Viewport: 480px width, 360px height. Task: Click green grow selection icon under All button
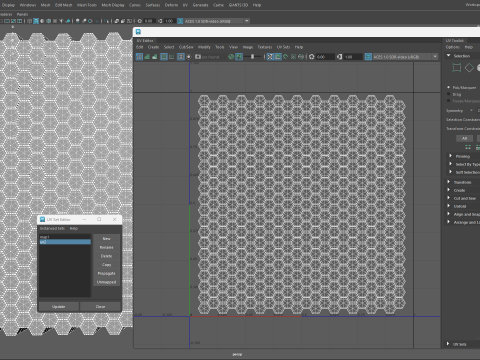468,147
